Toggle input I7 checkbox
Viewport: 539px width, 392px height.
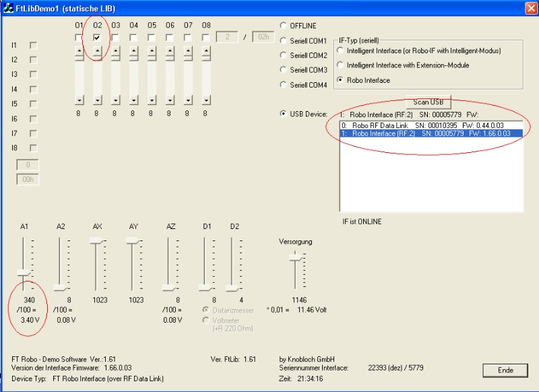(x=33, y=133)
